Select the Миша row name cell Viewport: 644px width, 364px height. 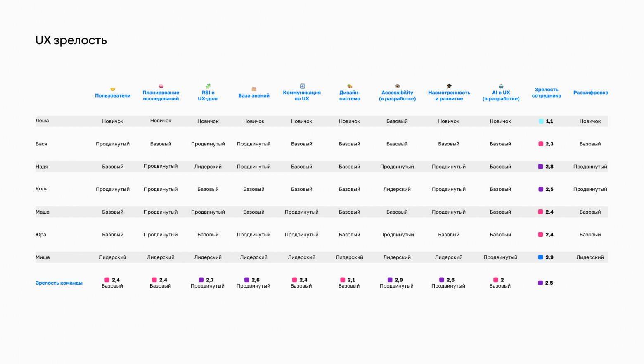pos(43,257)
